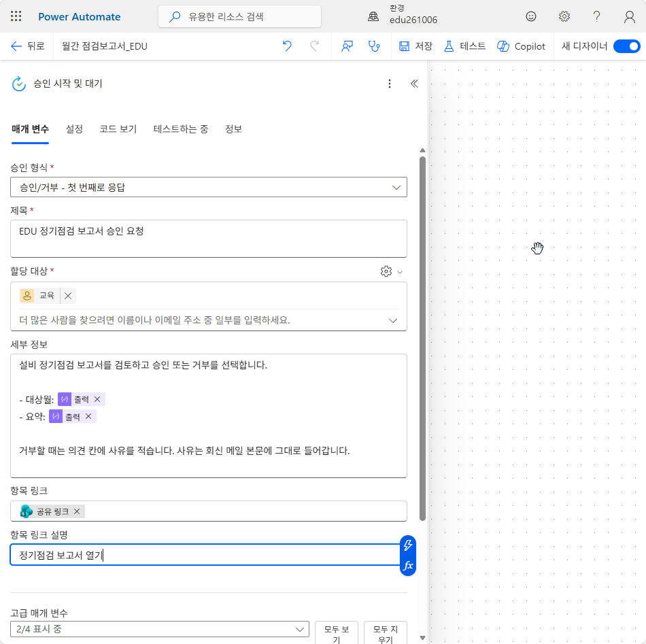The height and width of the screenshot is (644, 646).
Task: Focus the 유용한 리소스 검색 search box
Action: [x=239, y=16]
